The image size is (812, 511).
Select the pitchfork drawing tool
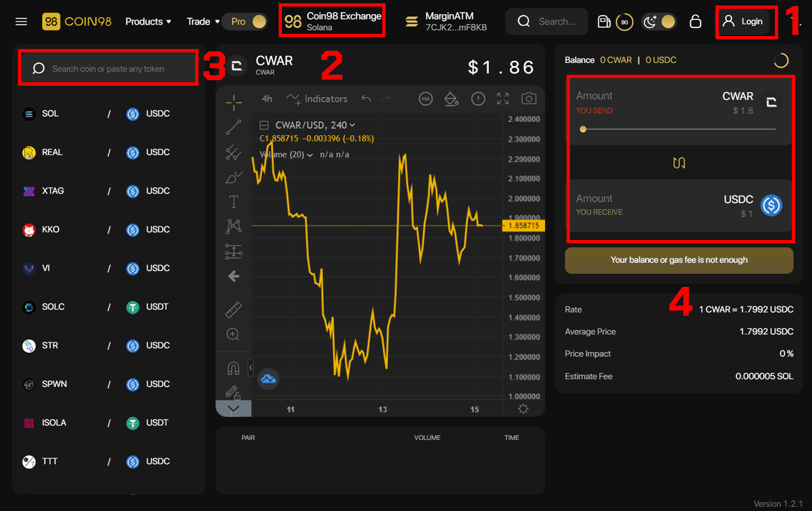pyautogui.click(x=233, y=152)
